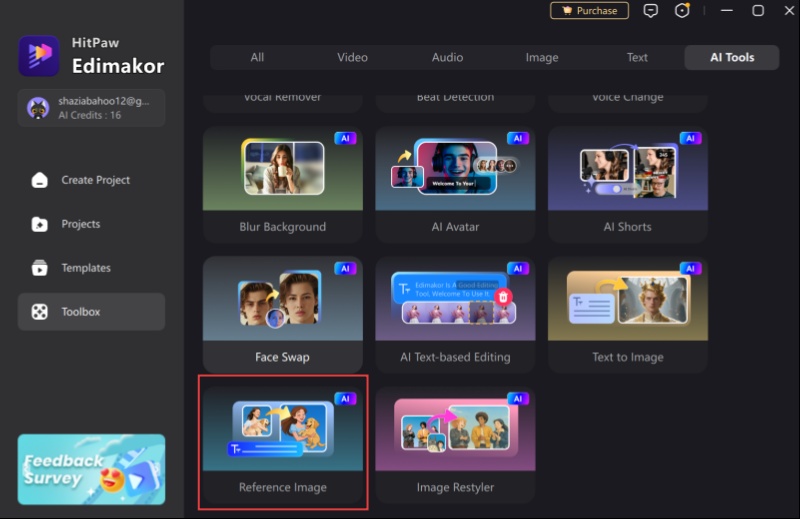Click the AI badge on Image Restyler
This screenshot has height=519, width=800.
tap(518, 399)
